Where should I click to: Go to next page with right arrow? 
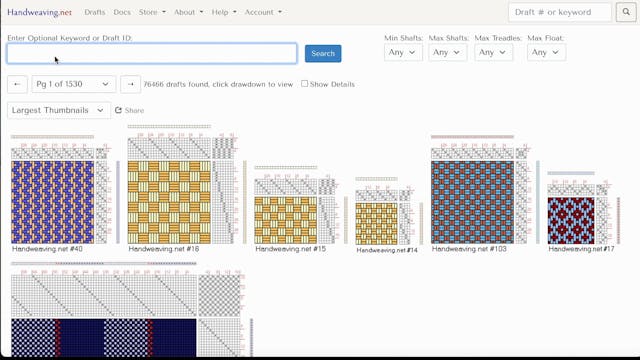pyautogui.click(x=131, y=84)
